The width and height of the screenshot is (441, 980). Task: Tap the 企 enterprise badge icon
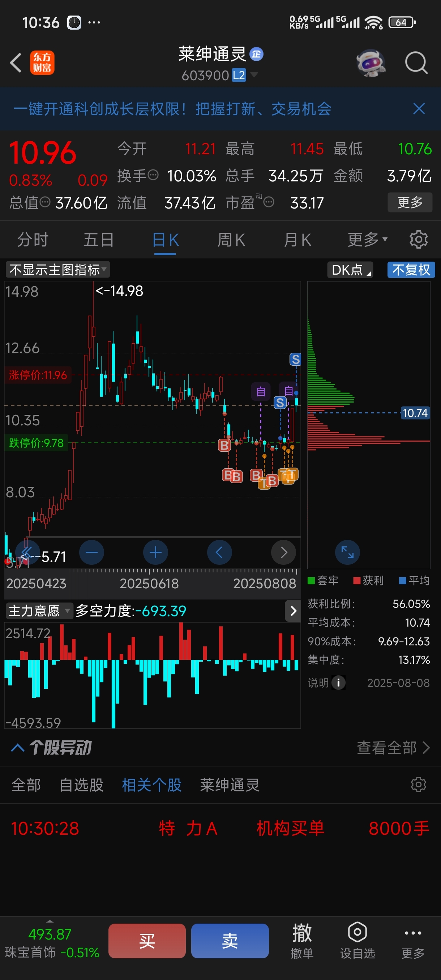pos(256,54)
